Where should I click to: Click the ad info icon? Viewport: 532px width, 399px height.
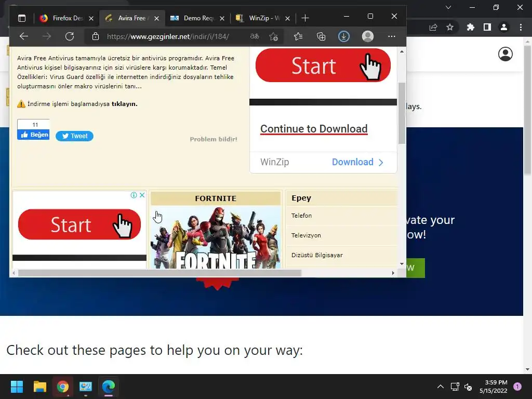click(134, 195)
